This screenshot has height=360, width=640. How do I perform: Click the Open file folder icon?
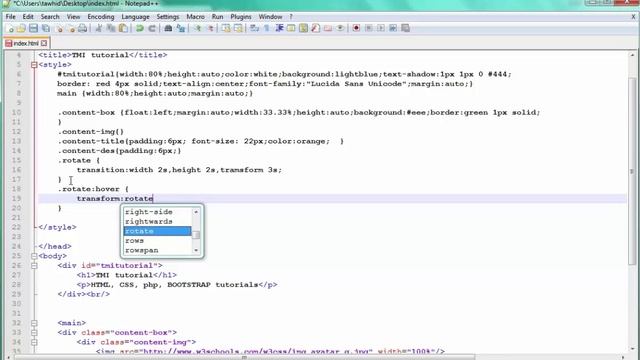point(21,28)
